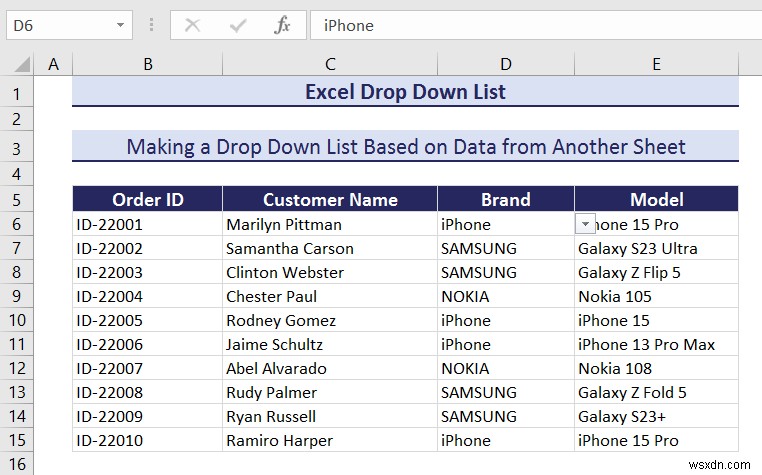Select cell 'Jaime Schultz'

(x=330, y=344)
